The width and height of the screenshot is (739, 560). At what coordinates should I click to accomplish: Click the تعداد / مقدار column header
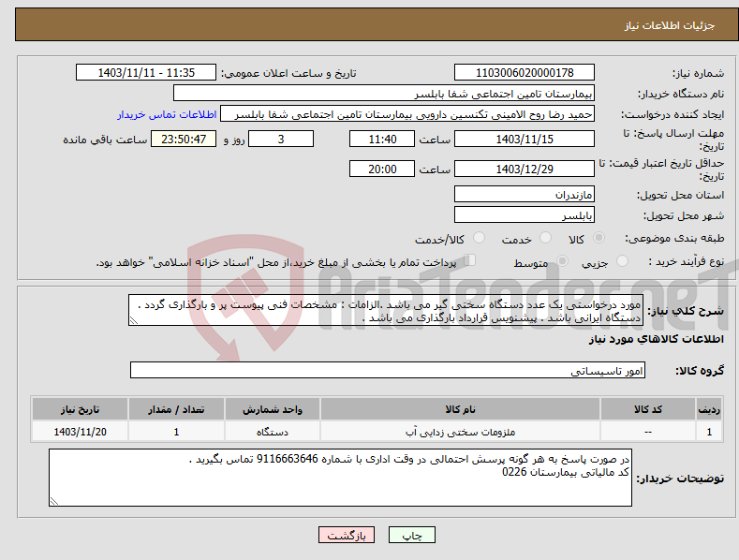[176, 409]
